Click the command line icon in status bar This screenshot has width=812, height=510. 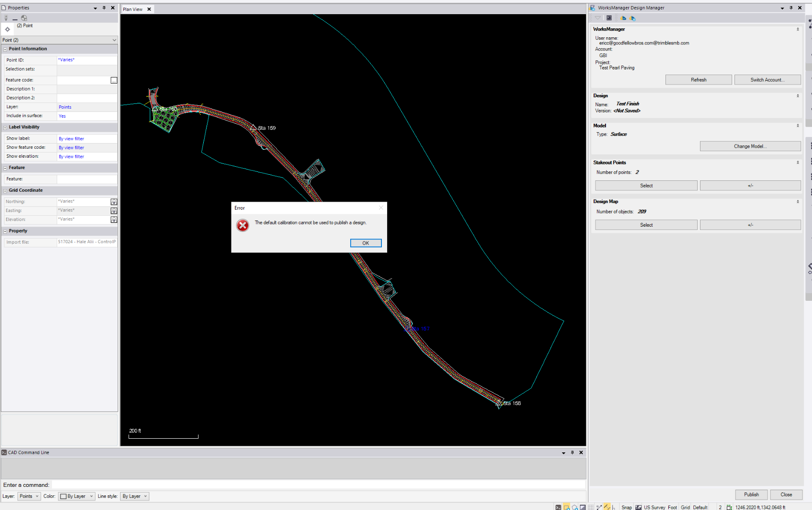pyautogui.click(x=558, y=507)
